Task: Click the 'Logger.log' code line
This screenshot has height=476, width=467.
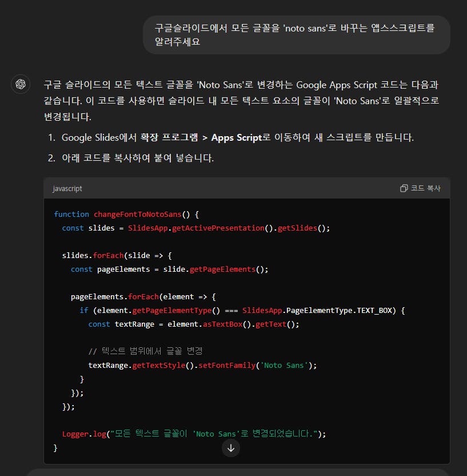Action: tap(194, 434)
